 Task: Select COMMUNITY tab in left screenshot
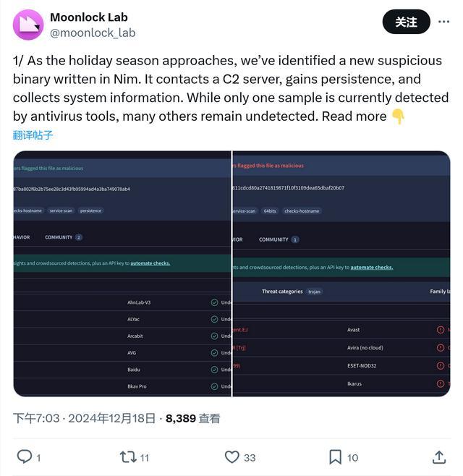pyautogui.click(x=59, y=237)
